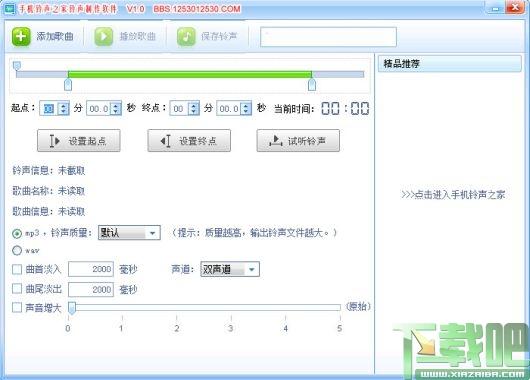This screenshot has width=530, height=380.
Task: Click the start marker handle under timeline
Action: pyautogui.click(x=68, y=85)
